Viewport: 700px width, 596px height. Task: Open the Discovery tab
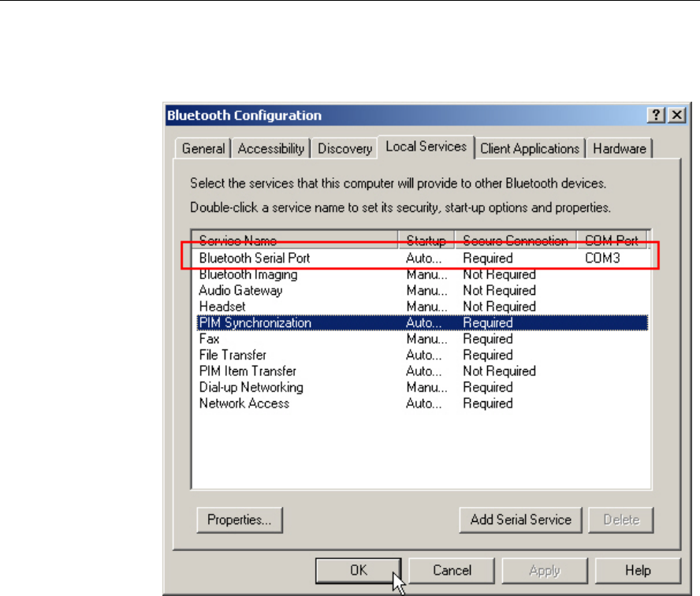344,149
